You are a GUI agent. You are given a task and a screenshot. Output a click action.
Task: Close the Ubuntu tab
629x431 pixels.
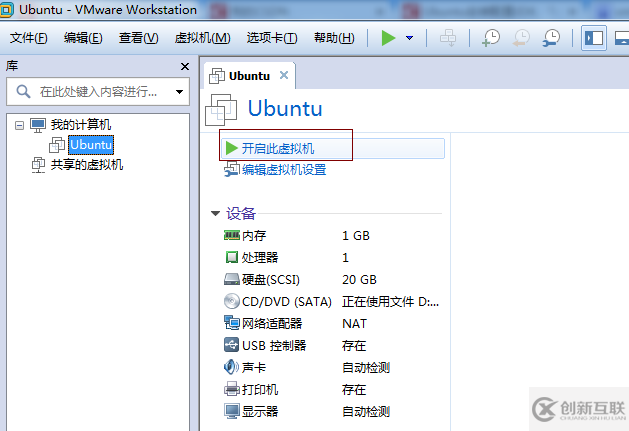284,75
